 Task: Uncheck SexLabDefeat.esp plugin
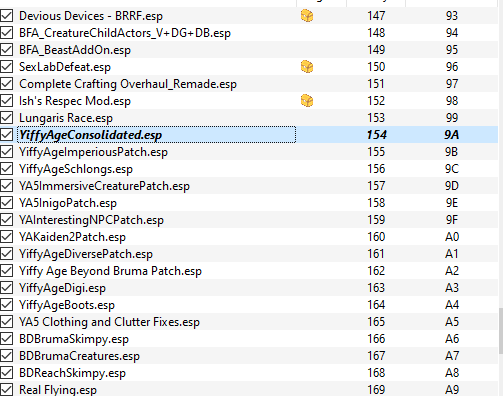coord(6,67)
